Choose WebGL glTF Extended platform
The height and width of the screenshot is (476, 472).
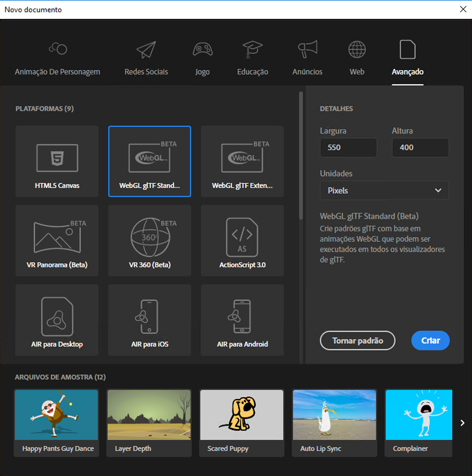coord(242,161)
